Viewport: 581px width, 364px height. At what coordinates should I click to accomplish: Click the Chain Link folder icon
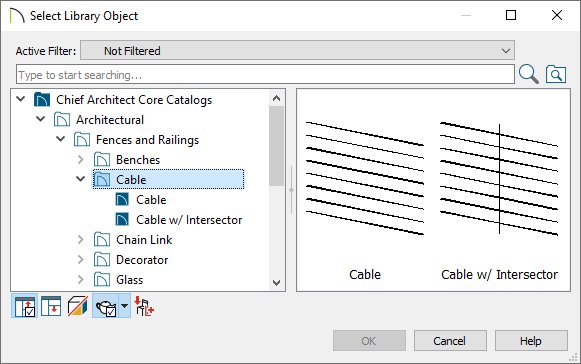click(102, 240)
